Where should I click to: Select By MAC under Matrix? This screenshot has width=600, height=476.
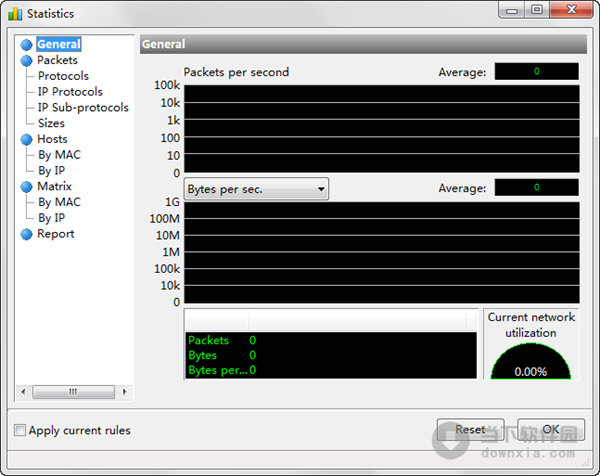59,202
